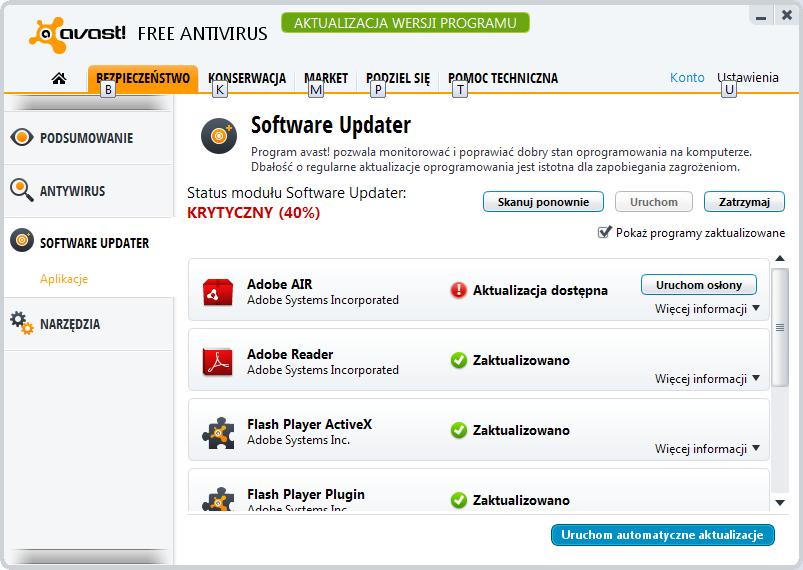Open the Podziel się tab

(398, 78)
